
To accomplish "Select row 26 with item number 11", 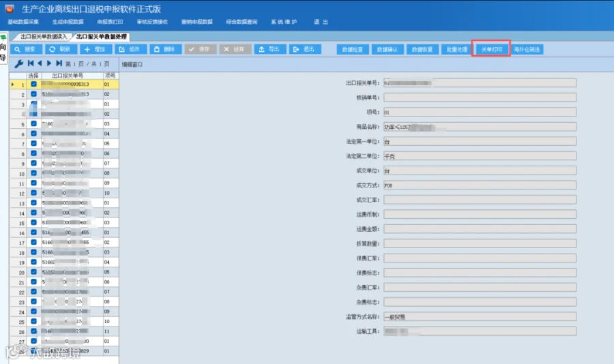I will pyautogui.click(x=64, y=331).
